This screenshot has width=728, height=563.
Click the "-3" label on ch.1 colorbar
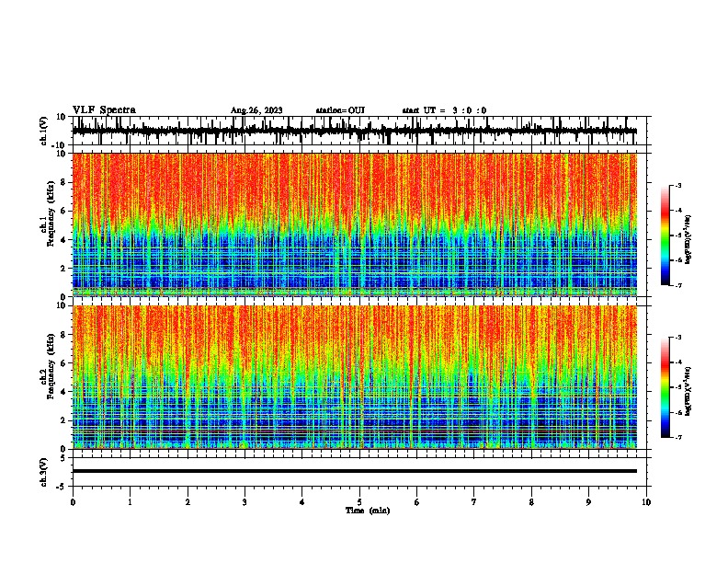coord(677,185)
